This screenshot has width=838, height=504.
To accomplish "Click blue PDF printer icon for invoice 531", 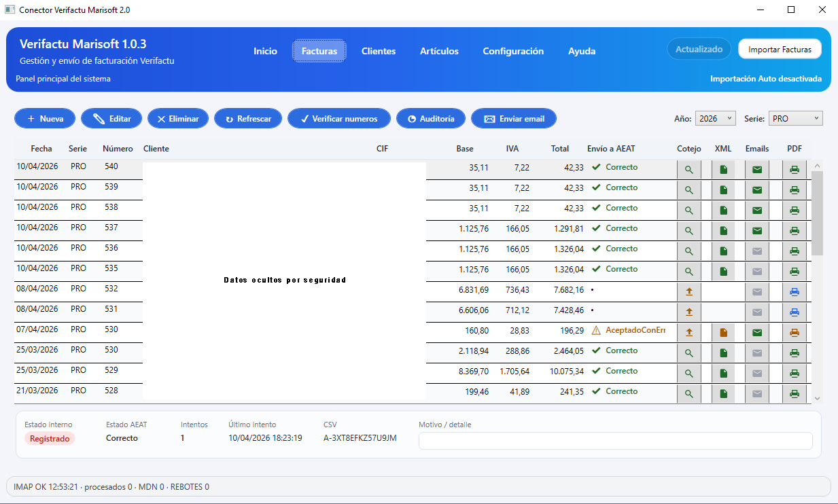I will point(795,312).
